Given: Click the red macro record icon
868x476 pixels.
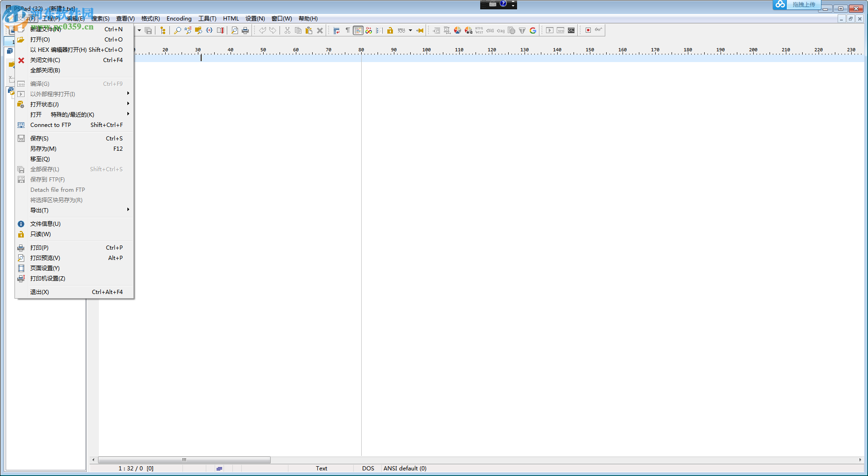Looking at the screenshot, I should [588, 30].
